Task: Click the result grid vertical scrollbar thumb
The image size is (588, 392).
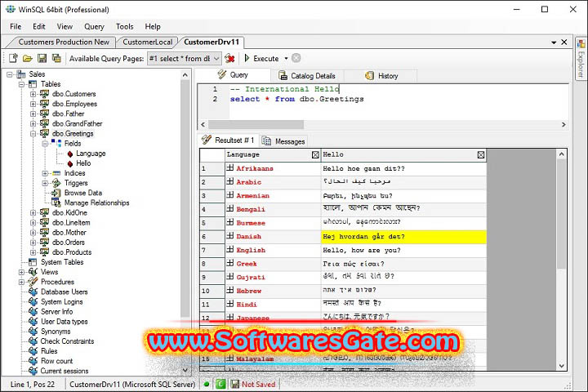Action: pyautogui.click(x=561, y=214)
